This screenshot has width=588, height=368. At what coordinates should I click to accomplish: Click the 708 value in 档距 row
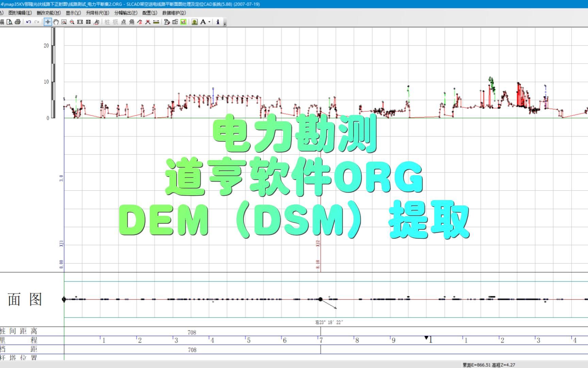(x=192, y=350)
